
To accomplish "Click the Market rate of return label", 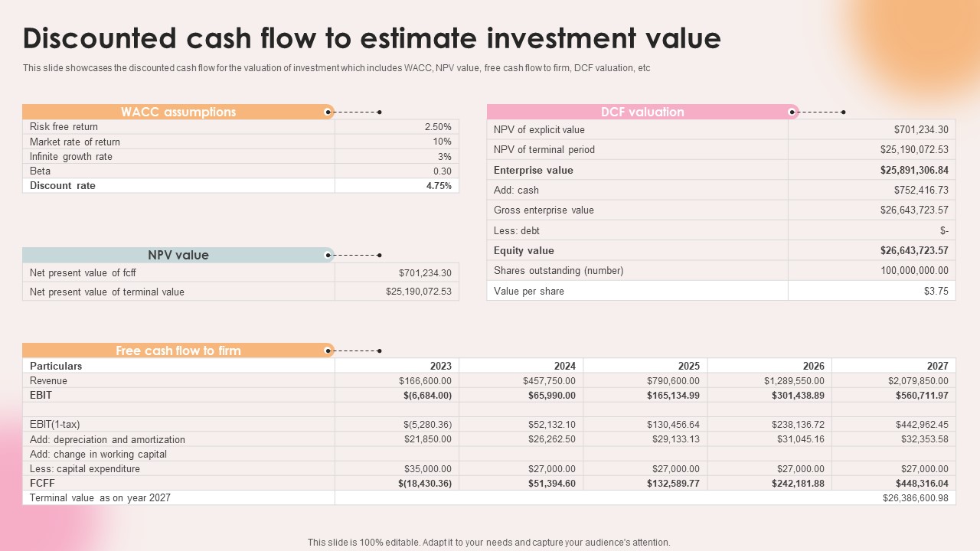I will point(75,142).
